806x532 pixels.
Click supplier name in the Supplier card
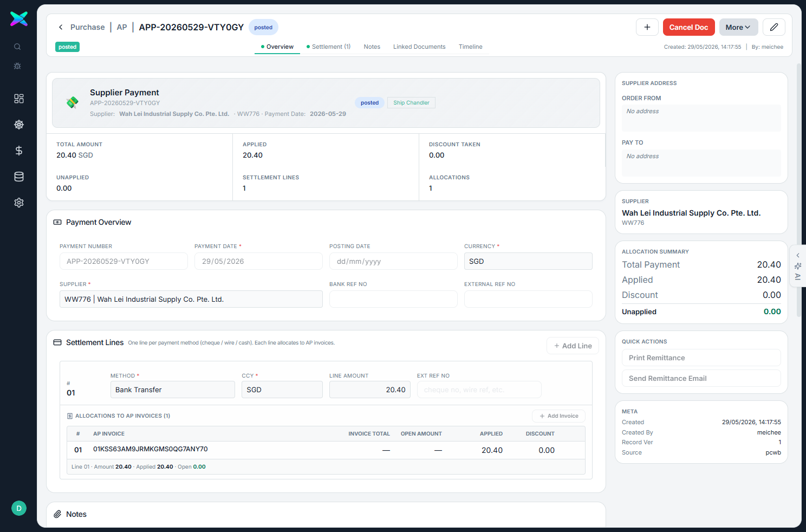pyautogui.click(x=691, y=213)
